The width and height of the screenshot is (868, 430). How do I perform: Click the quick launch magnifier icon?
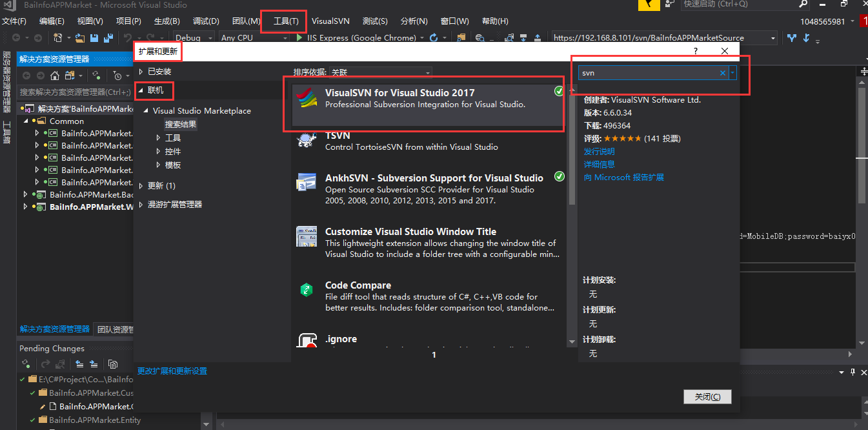[803, 4]
